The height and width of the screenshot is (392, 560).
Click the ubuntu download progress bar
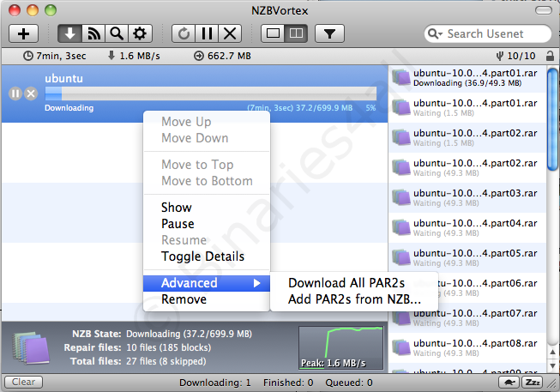211,93
